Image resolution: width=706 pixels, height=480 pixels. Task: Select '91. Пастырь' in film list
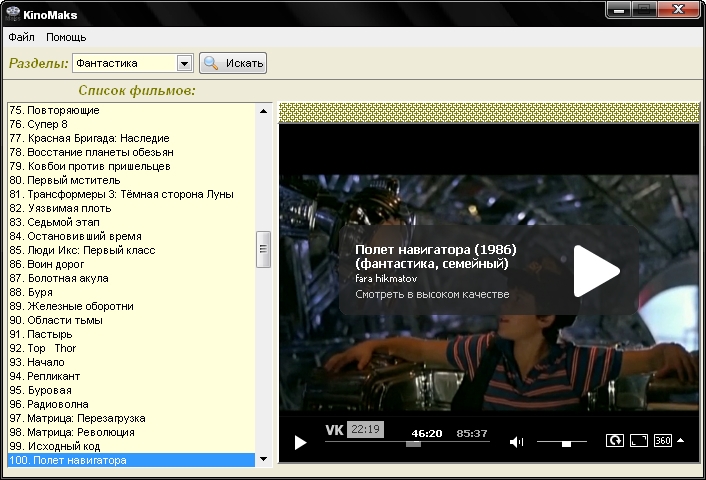click(x=131, y=334)
